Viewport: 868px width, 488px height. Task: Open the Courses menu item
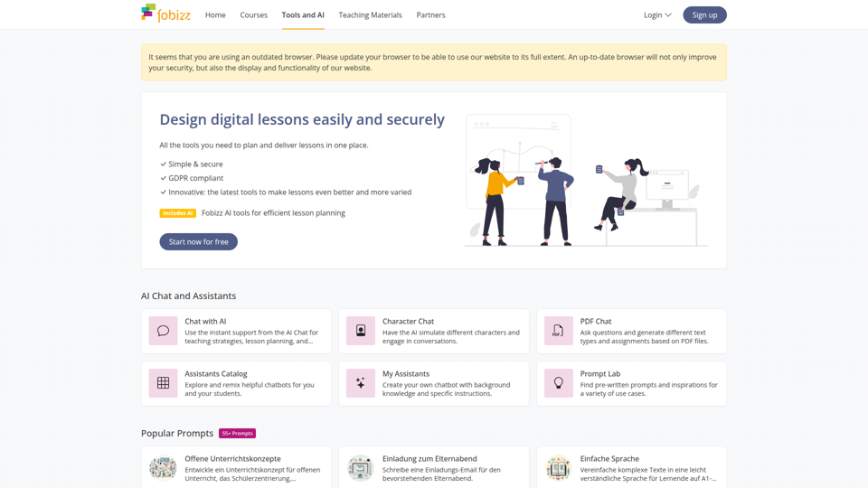point(253,15)
